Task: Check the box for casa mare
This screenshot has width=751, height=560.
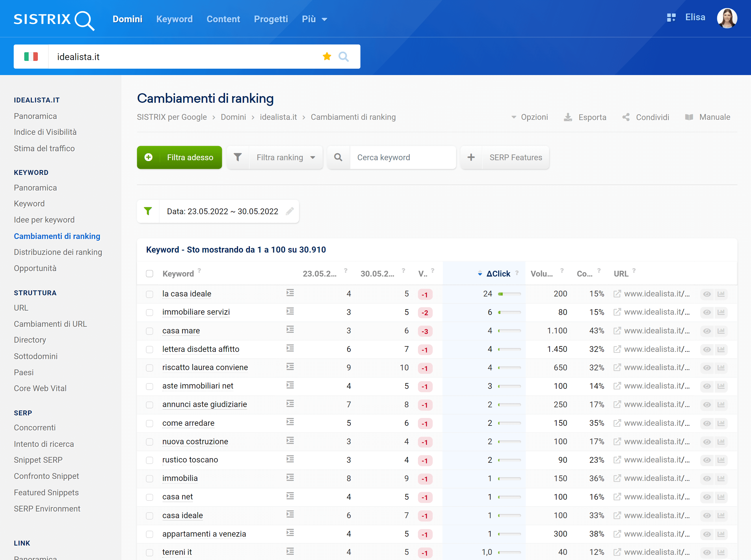Action: point(150,331)
